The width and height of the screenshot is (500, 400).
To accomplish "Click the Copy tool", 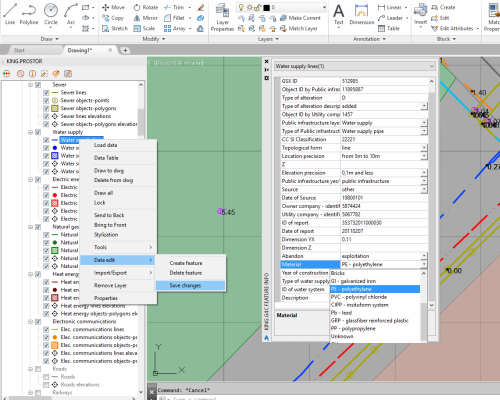I will click(x=113, y=18).
